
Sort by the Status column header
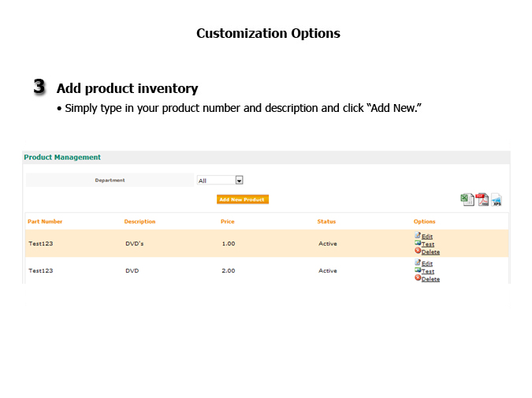326,221
